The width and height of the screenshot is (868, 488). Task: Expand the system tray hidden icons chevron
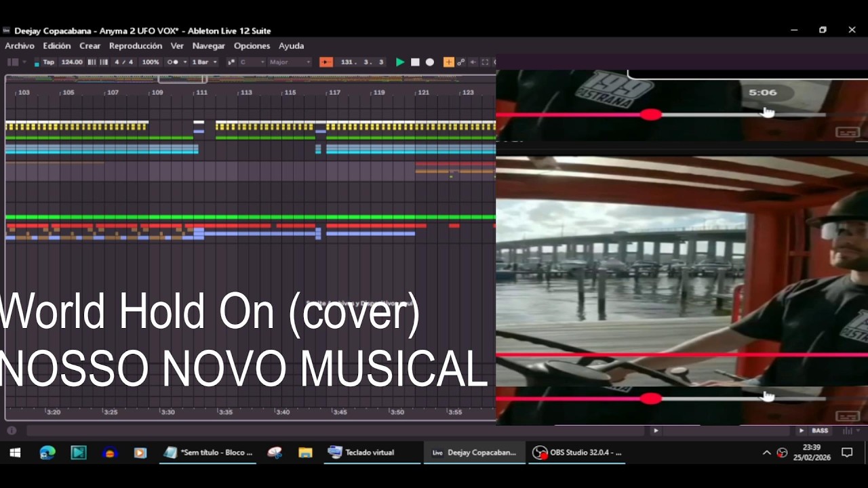(x=766, y=452)
